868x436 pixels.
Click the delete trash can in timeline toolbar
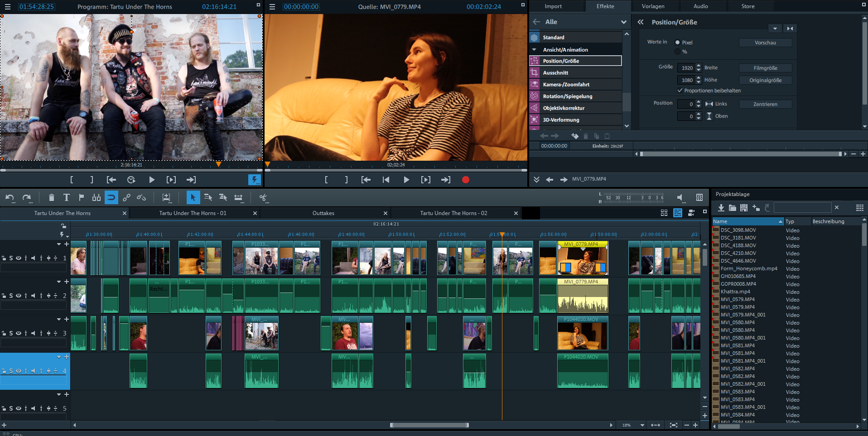click(51, 197)
